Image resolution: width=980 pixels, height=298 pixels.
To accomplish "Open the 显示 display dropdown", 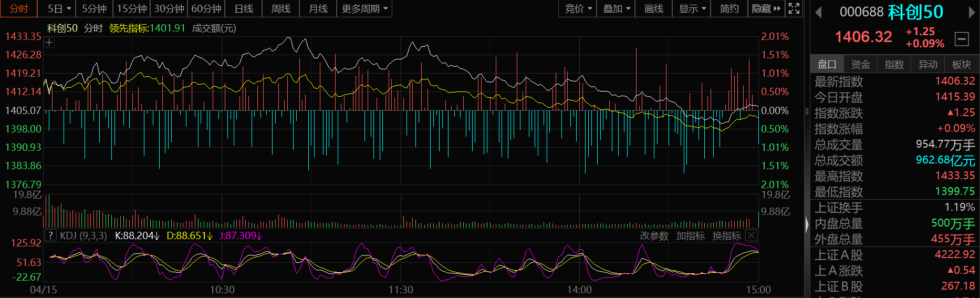I will [692, 8].
